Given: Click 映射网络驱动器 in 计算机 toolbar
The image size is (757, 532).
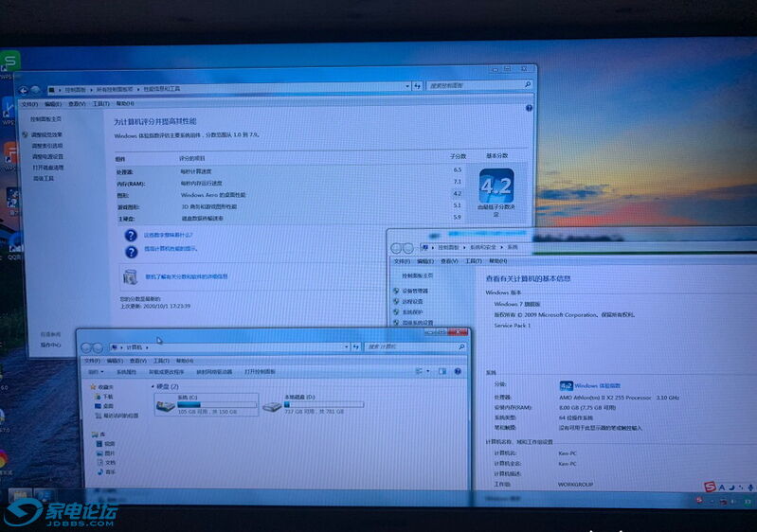Looking at the screenshot, I should [x=214, y=372].
